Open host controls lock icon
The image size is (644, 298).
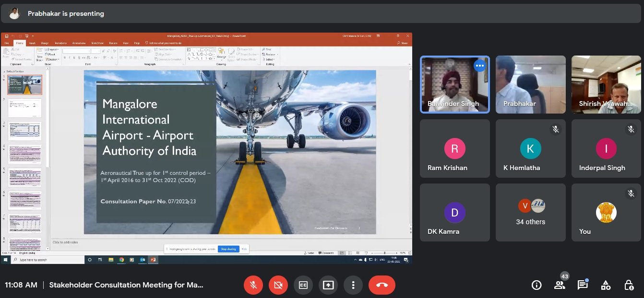(x=629, y=285)
